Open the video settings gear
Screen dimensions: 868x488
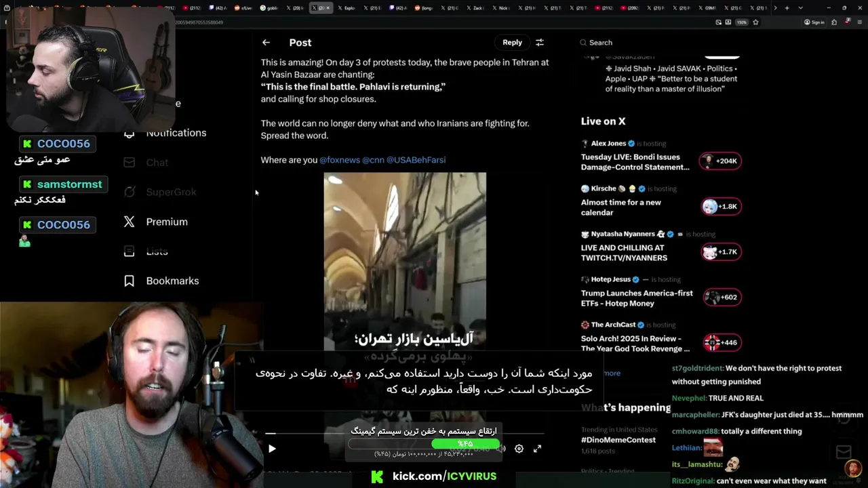point(519,448)
